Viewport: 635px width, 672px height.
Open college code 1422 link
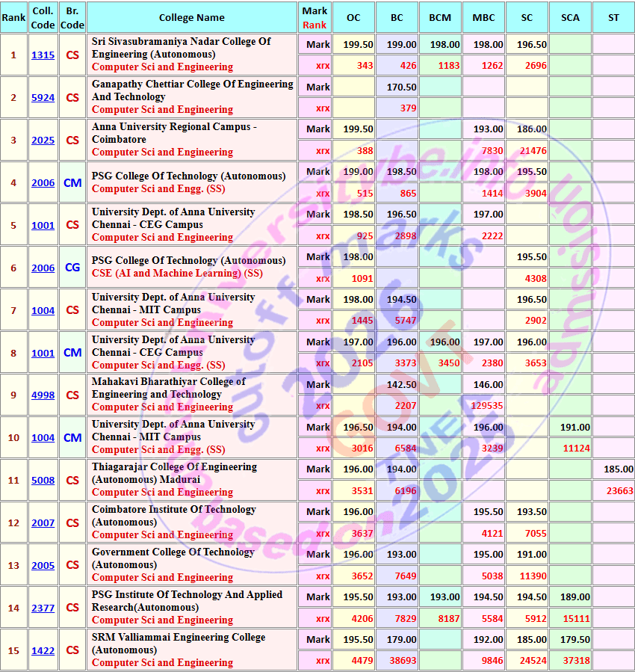[x=43, y=650]
